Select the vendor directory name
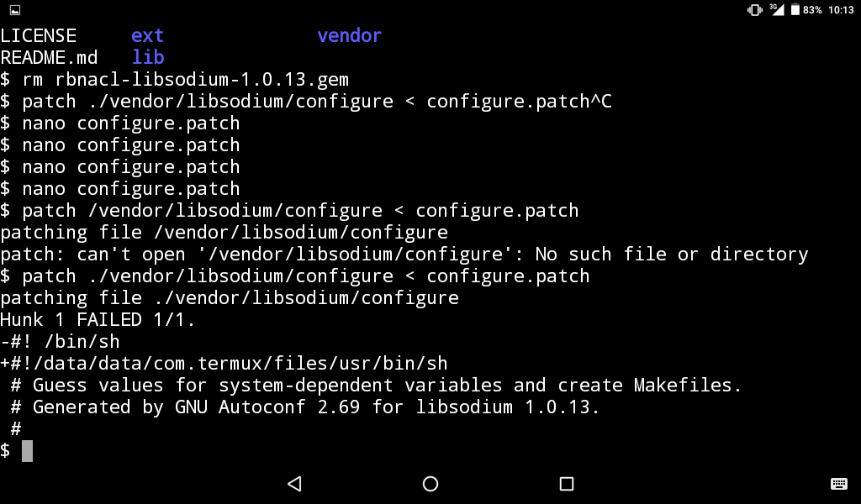The image size is (861, 504). click(x=349, y=35)
